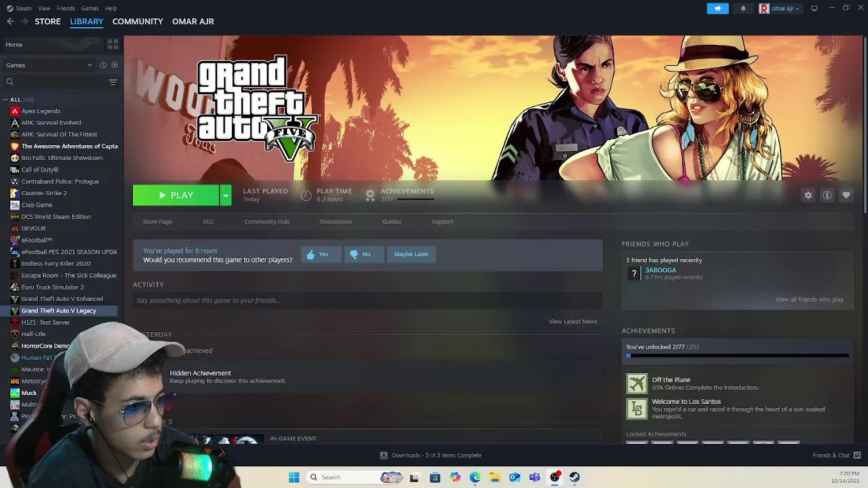Open Friends & Chat panel
This screenshot has height=488, width=868.
point(837,455)
